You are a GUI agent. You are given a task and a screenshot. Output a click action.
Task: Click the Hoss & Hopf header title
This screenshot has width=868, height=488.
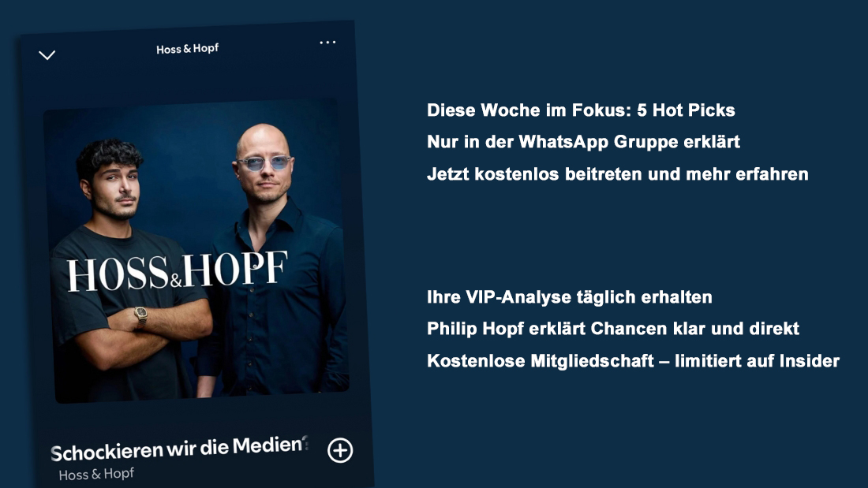187,49
